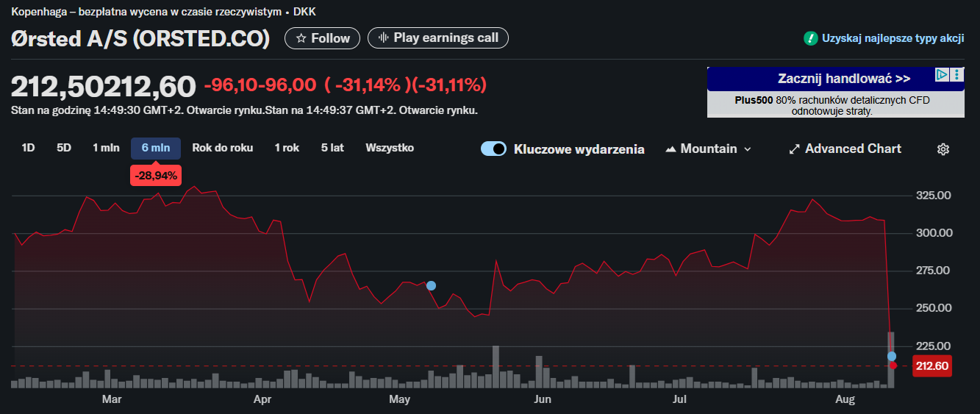
Task: Expand the Mountain chart type dropdown
Action: pyautogui.click(x=709, y=149)
